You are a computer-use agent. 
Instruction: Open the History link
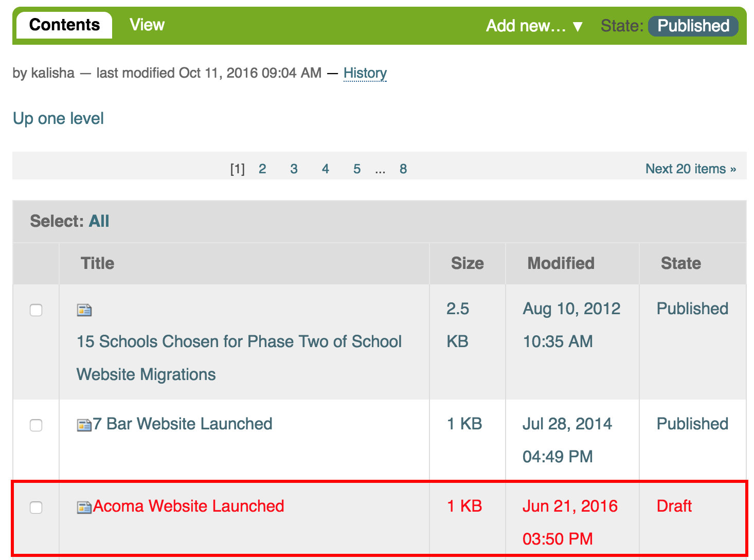365,73
